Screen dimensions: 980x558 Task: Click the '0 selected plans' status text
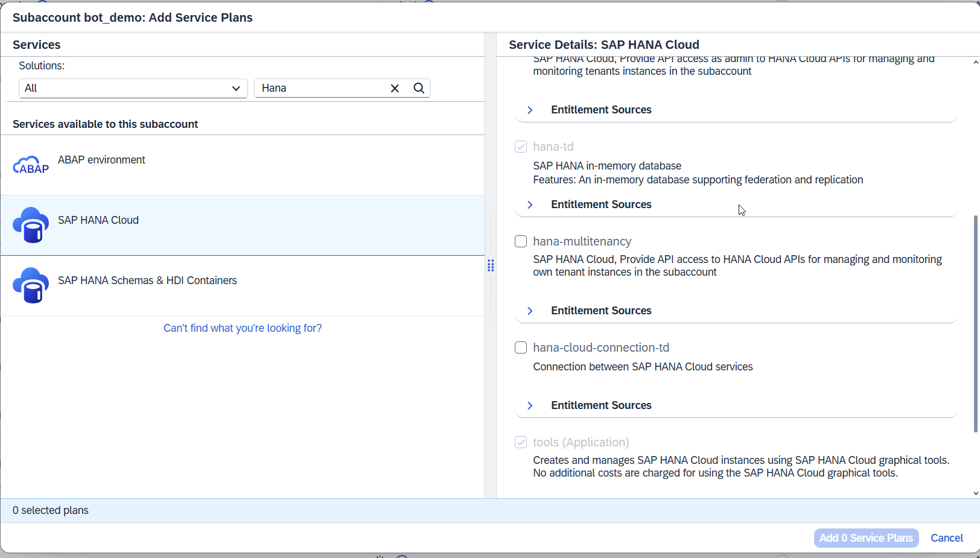51,510
